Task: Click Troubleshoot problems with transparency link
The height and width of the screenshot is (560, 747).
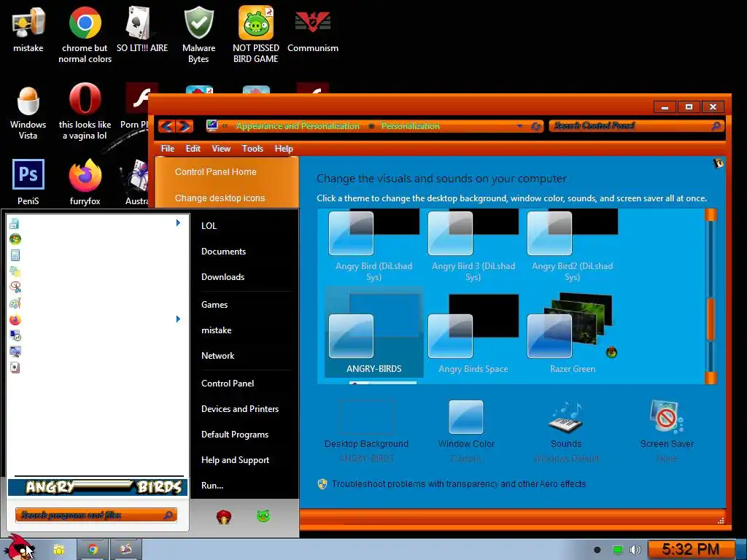Action: point(459,484)
